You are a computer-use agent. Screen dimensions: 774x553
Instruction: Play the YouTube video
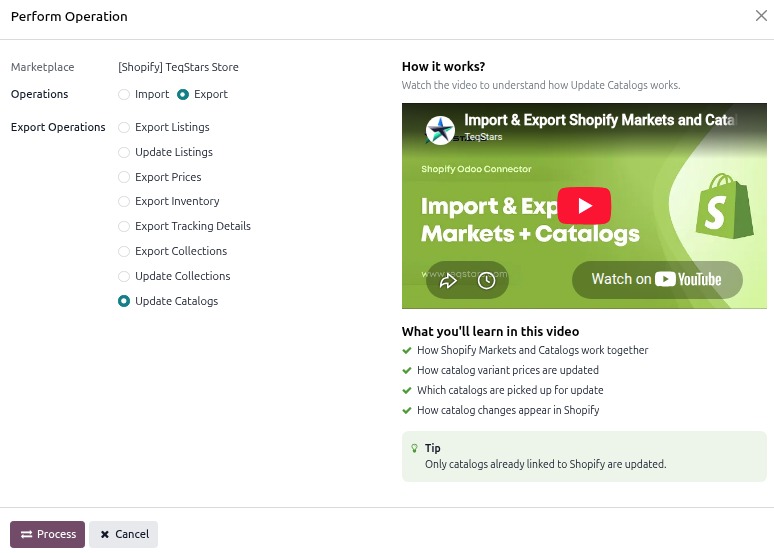pyautogui.click(x=584, y=205)
